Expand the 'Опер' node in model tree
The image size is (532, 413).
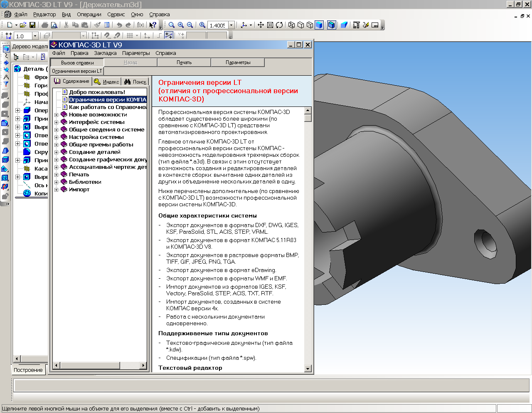pyautogui.click(x=18, y=110)
